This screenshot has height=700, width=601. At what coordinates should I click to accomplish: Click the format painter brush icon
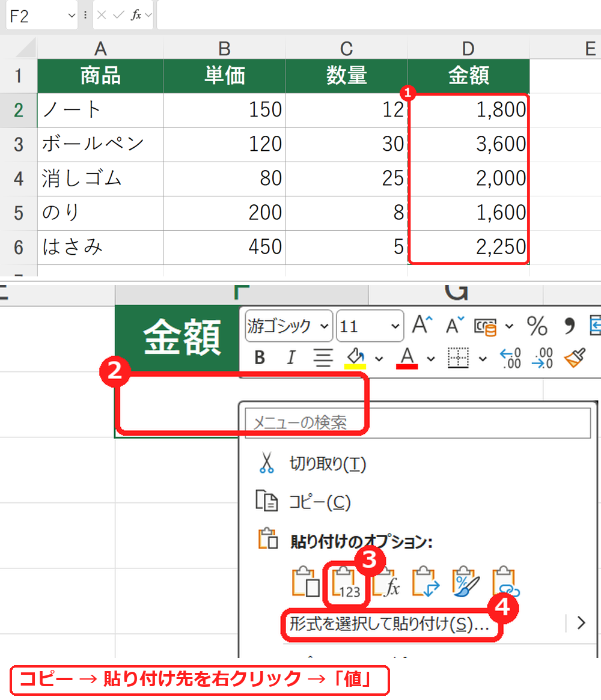[x=575, y=358]
